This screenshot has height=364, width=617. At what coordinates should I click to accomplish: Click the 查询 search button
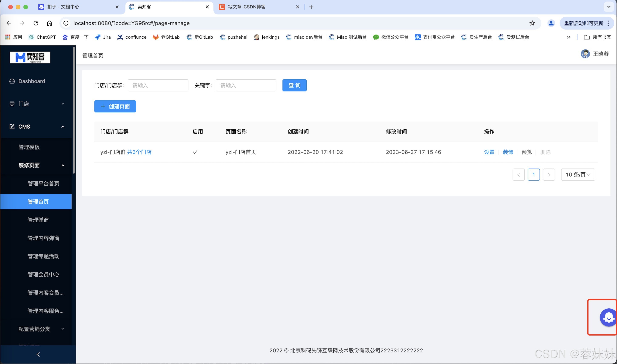(294, 85)
